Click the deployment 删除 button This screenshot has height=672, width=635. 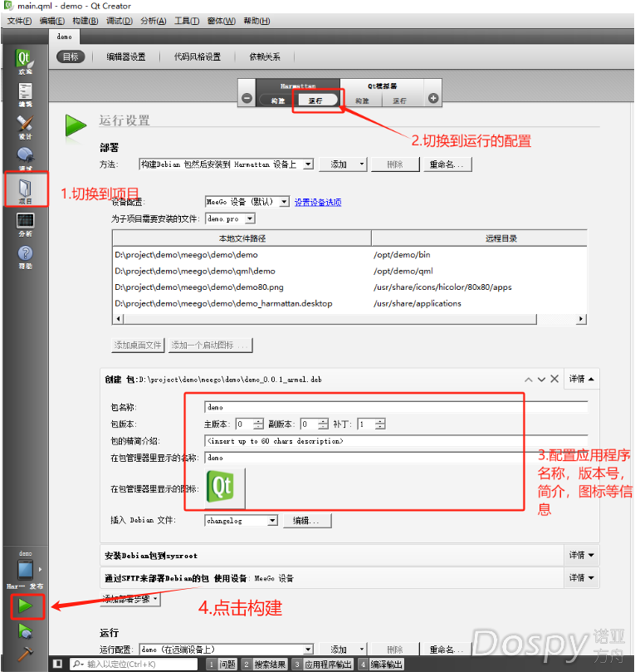pos(395,164)
